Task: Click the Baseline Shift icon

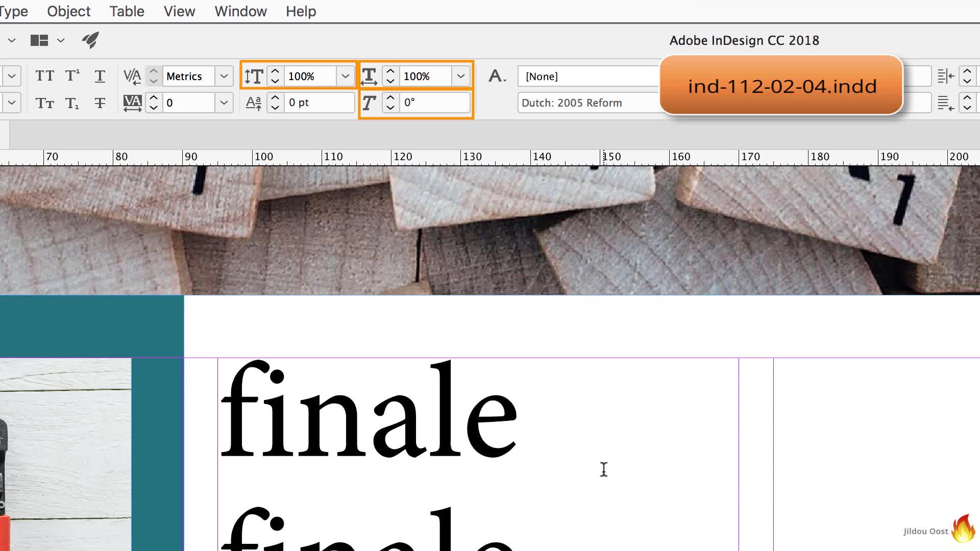Action: (x=254, y=103)
